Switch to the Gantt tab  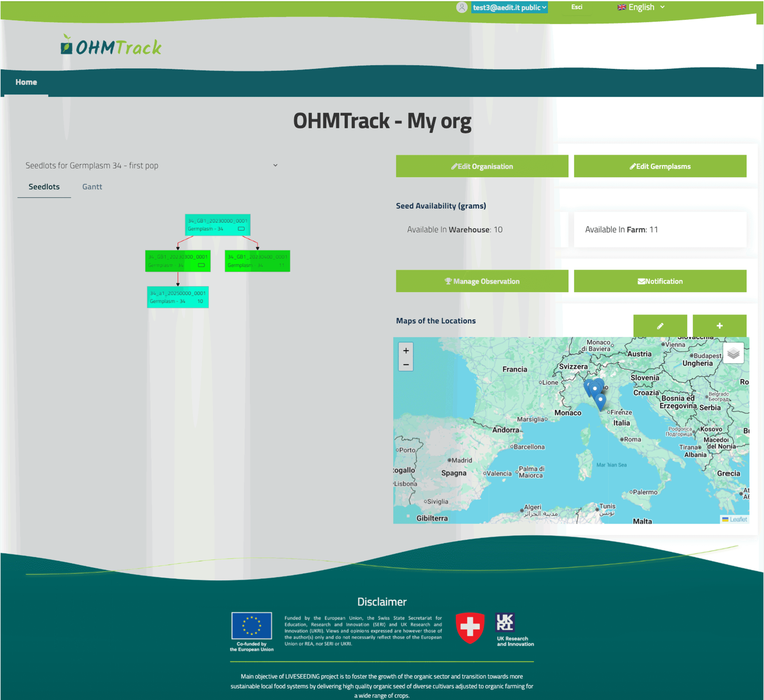pyautogui.click(x=92, y=187)
